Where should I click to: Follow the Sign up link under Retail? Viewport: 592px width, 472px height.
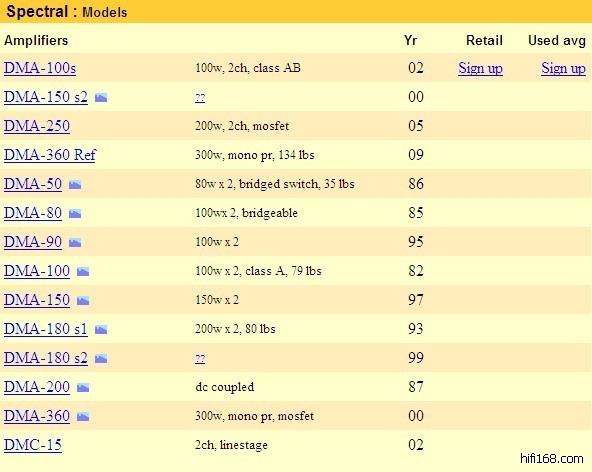(x=480, y=69)
